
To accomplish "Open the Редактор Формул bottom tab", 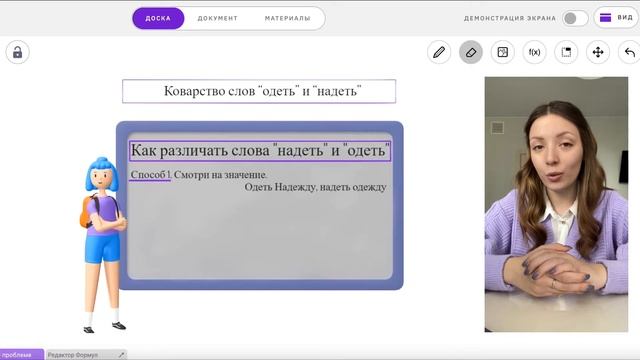I will (x=86, y=355).
